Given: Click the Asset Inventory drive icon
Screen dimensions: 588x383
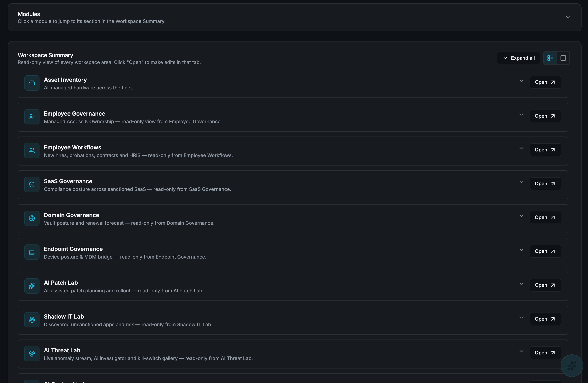Looking at the screenshot, I should (x=32, y=83).
